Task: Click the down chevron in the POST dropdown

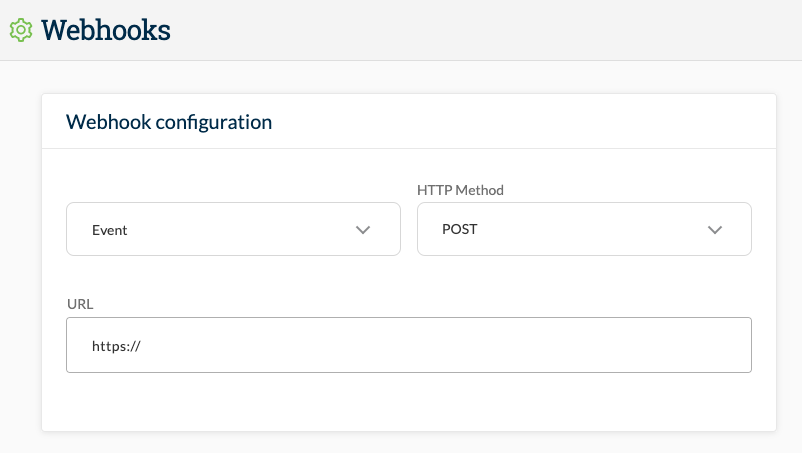Action: pos(715,230)
